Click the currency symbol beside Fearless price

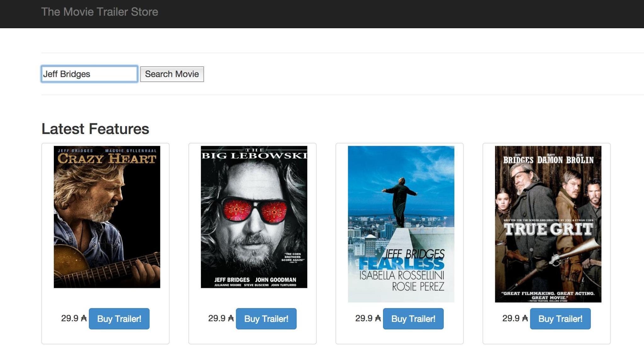(x=378, y=318)
